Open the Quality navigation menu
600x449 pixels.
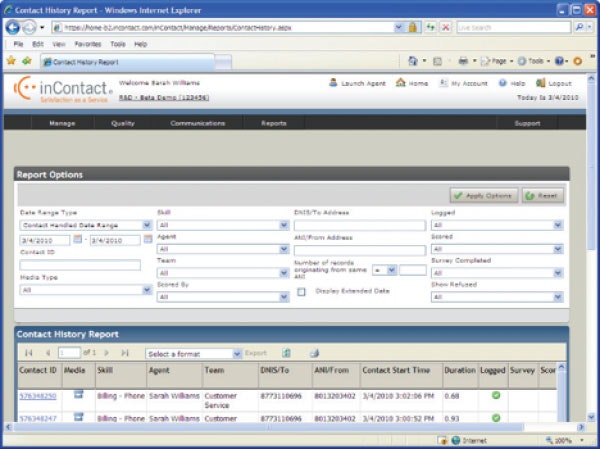click(x=123, y=123)
